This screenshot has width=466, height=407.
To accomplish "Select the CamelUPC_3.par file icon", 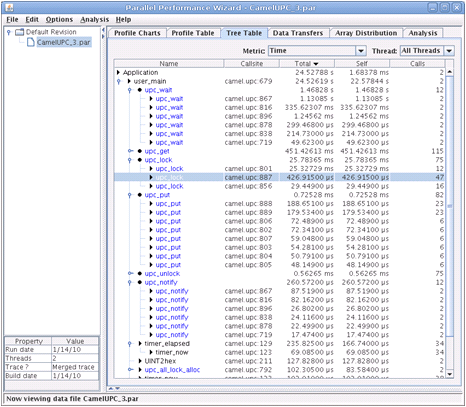I will tap(31, 42).
